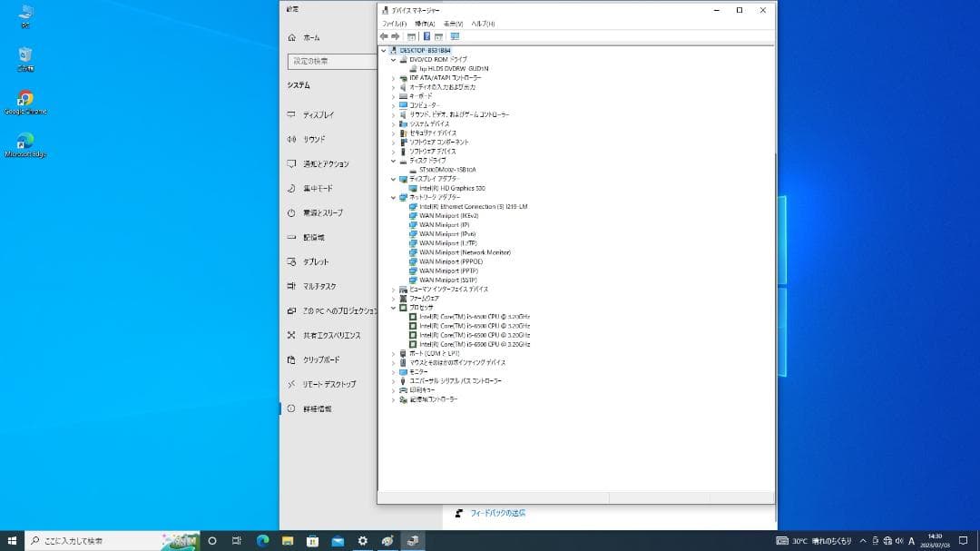Select the hp HLDS DVDRW GUD1N drive

pyautogui.click(x=453, y=68)
